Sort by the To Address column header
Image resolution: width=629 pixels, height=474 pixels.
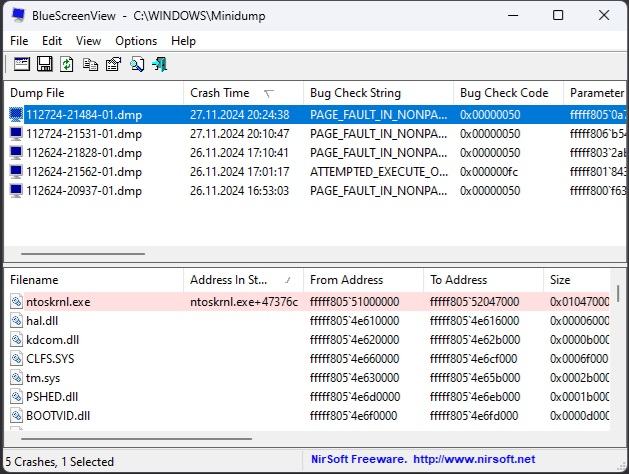pos(483,280)
